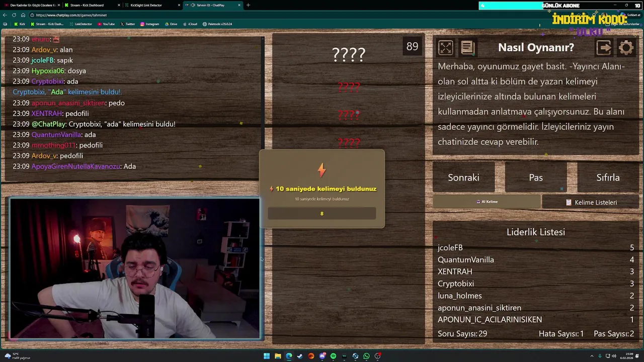Click the ApoyaGirenNutellaKavanozu chat message

(x=74, y=166)
